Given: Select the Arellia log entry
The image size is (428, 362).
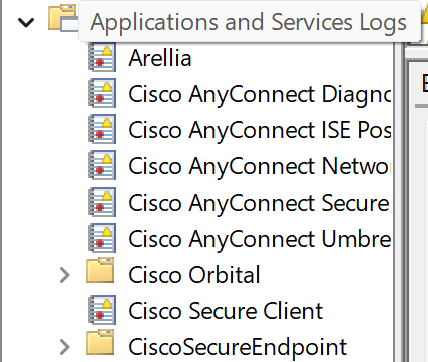Looking at the screenshot, I should [160, 58].
